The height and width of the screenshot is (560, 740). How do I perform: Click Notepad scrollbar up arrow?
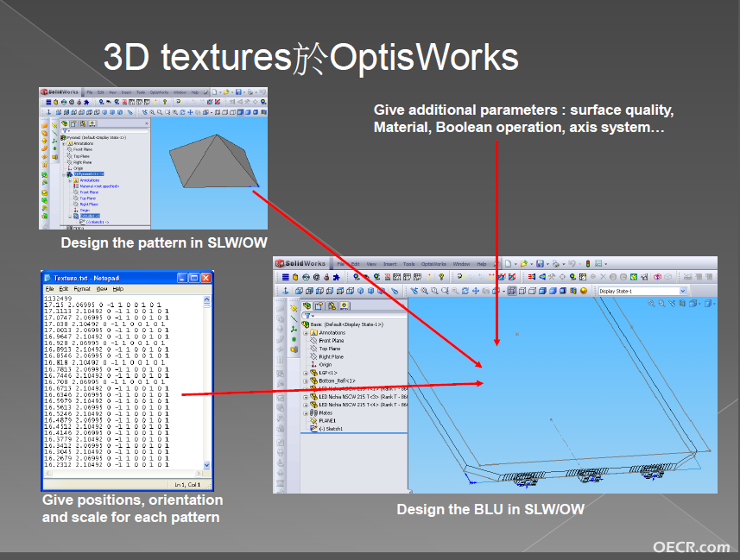(206, 299)
